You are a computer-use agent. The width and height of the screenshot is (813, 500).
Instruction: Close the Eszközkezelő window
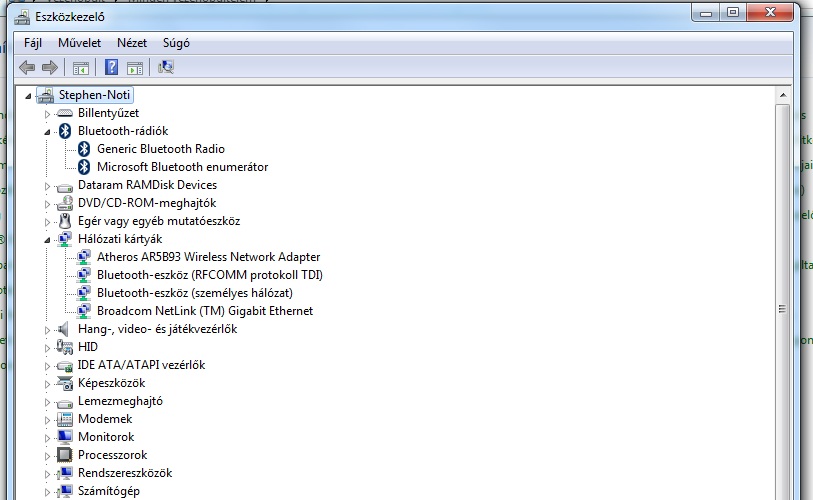(770, 12)
